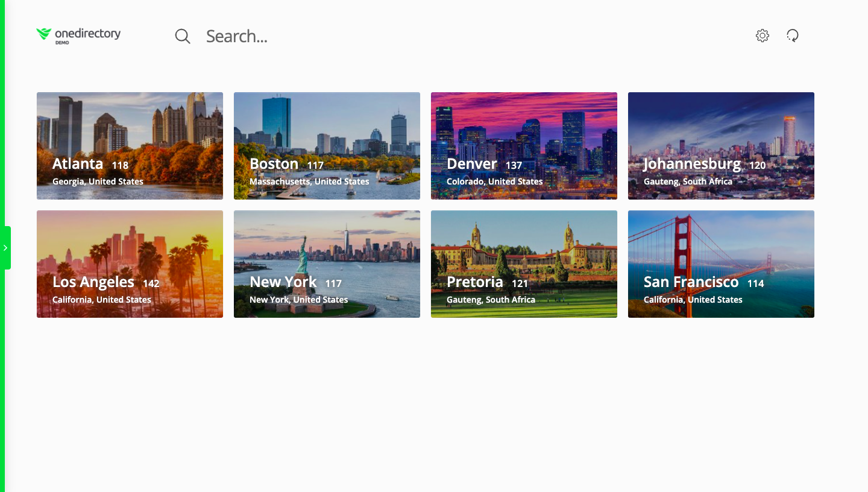Click the count 137 next to Denver

514,165
